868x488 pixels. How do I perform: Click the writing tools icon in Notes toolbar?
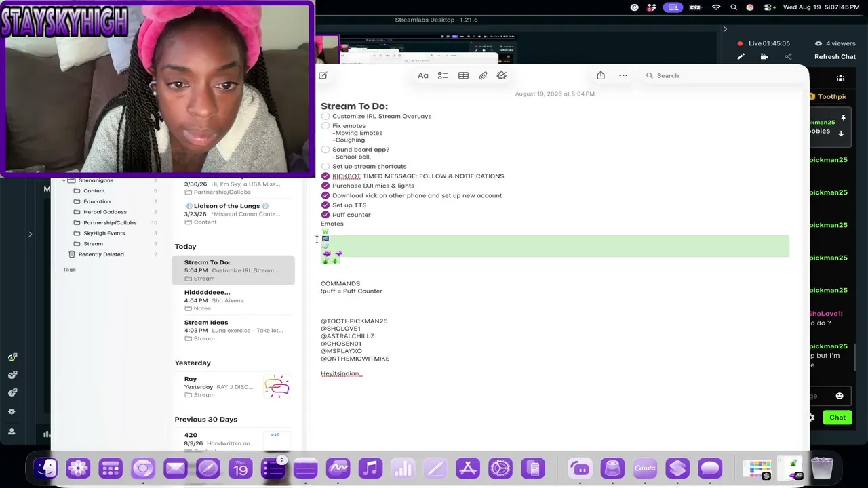point(502,75)
